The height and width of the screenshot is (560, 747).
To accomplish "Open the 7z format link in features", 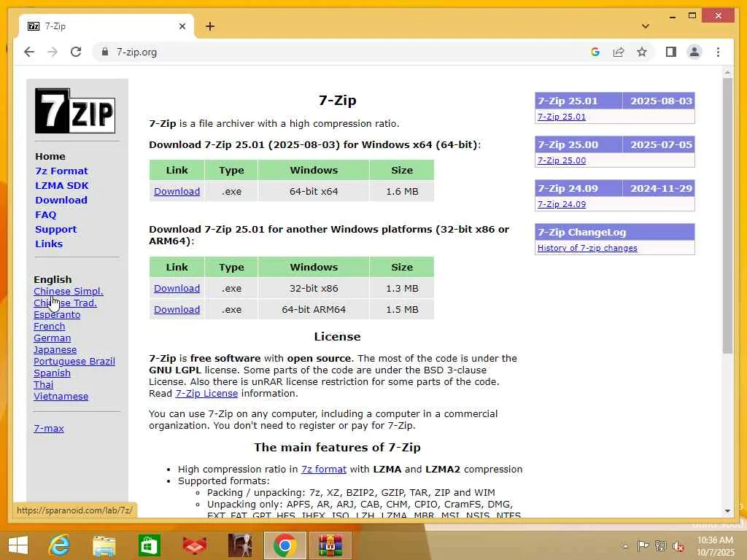I will tap(323, 469).
